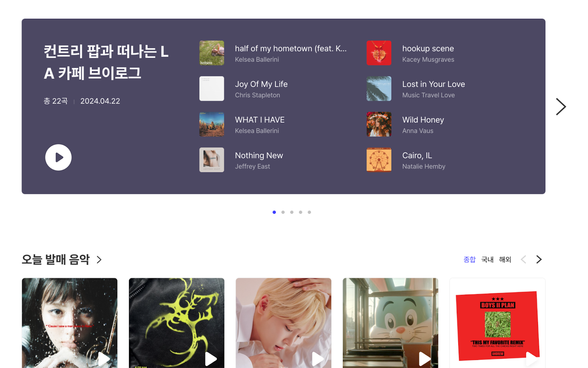Switch to 해외 releases tab
The width and height of the screenshot is (588, 368).
pos(505,260)
